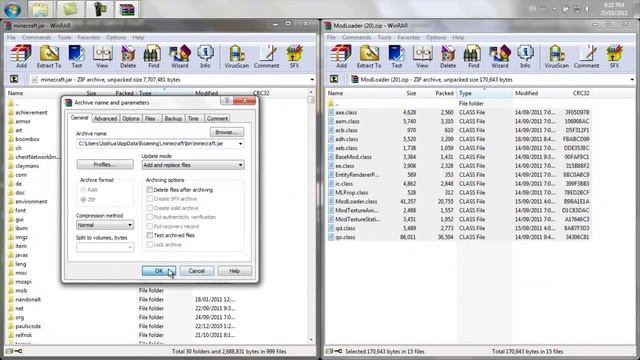Click Delete icon in minecraft.jar toolbar
Screen dimensions: 640x360
coord(128,56)
